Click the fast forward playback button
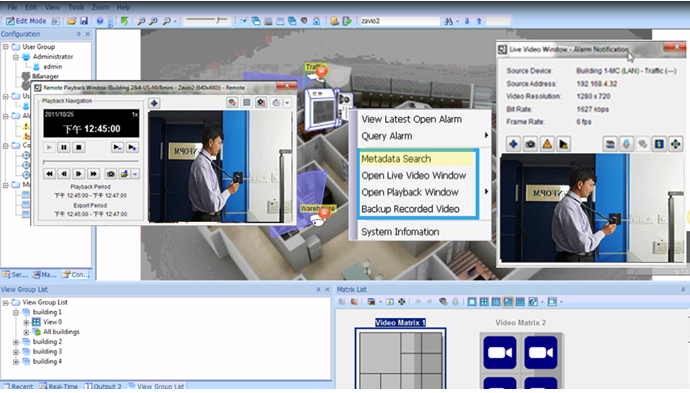Screen dimensions: 690x393 (93, 174)
